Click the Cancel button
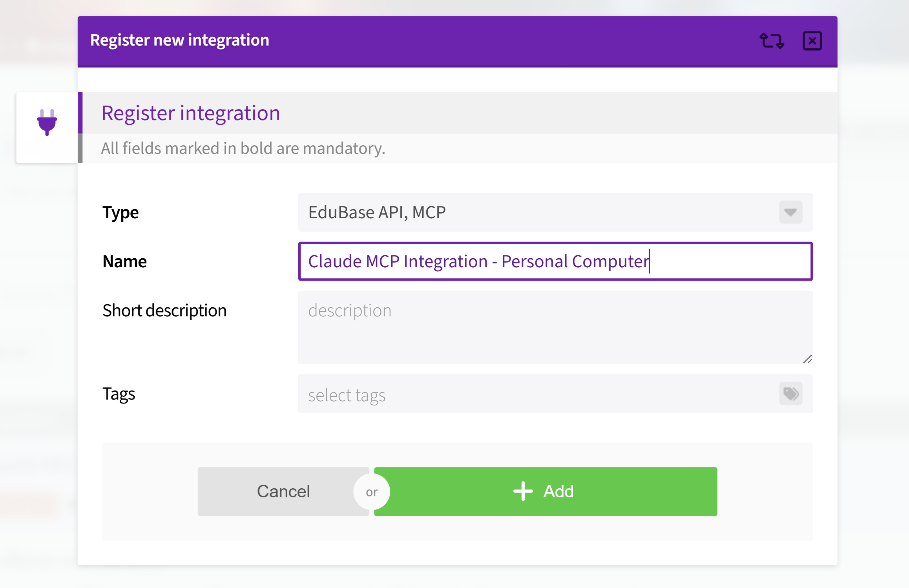909x588 pixels. click(283, 491)
